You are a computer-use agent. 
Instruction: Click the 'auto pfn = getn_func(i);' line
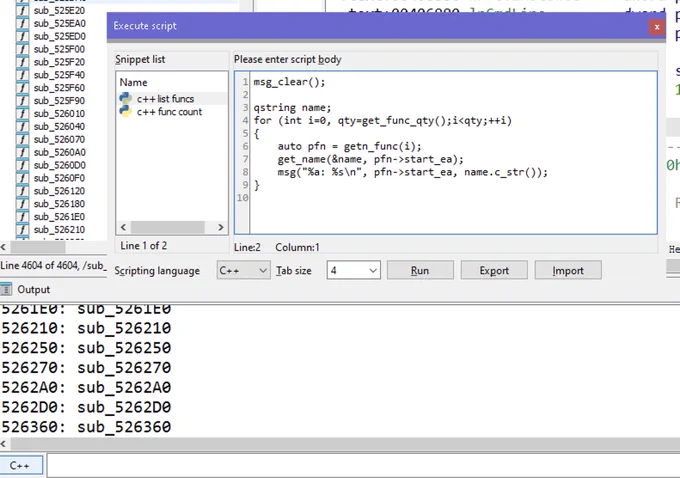(349, 146)
